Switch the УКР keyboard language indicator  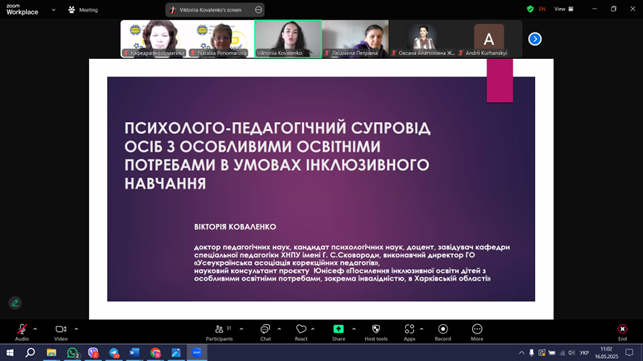pos(584,353)
